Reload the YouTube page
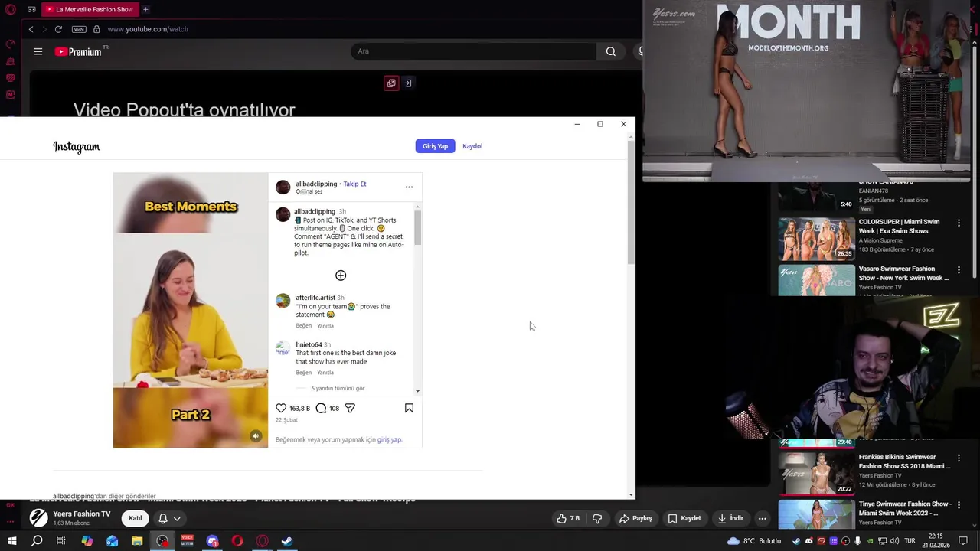Viewport: 980px width, 551px height. 58,29
